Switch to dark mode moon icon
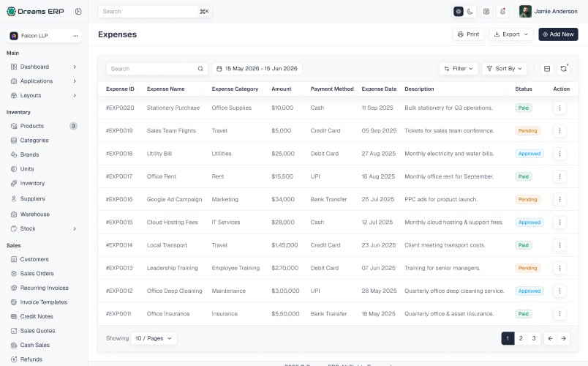The width and height of the screenshot is (588, 366). coord(470,11)
